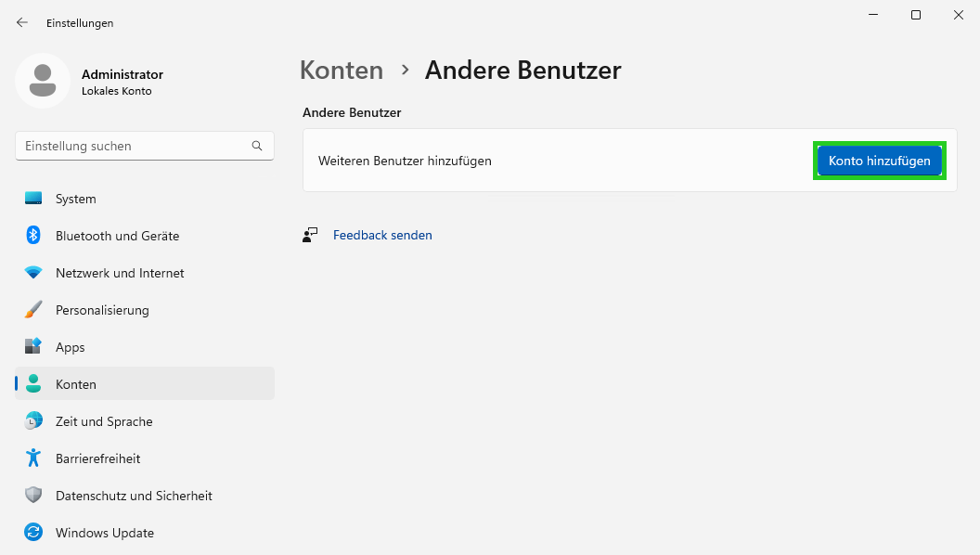Viewport: 980px width, 555px height.
Task: Select the Konten person icon
Action: (34, 383)
